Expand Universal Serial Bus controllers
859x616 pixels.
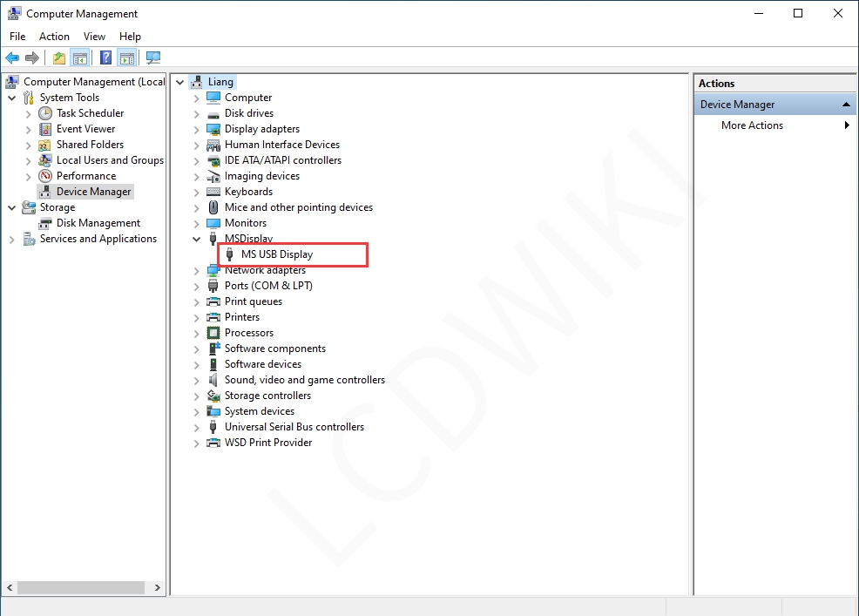(x=196, y=427)
